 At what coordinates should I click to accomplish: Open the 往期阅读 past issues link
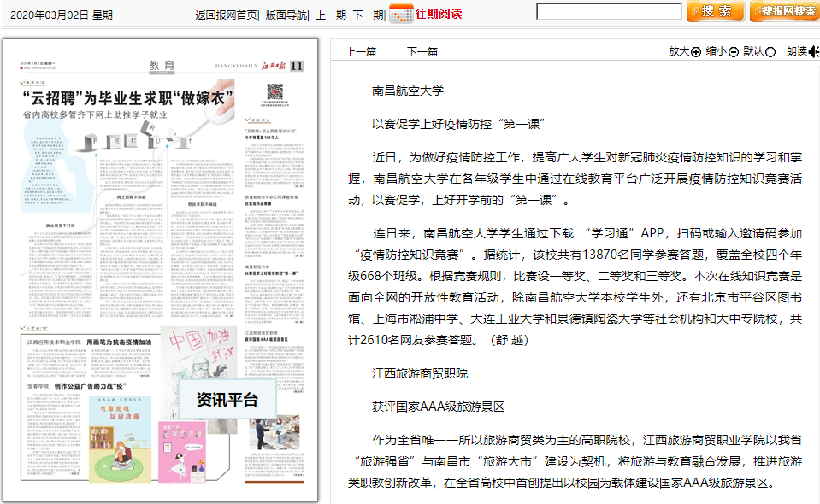pyautogui.click(x=439, y=14)
